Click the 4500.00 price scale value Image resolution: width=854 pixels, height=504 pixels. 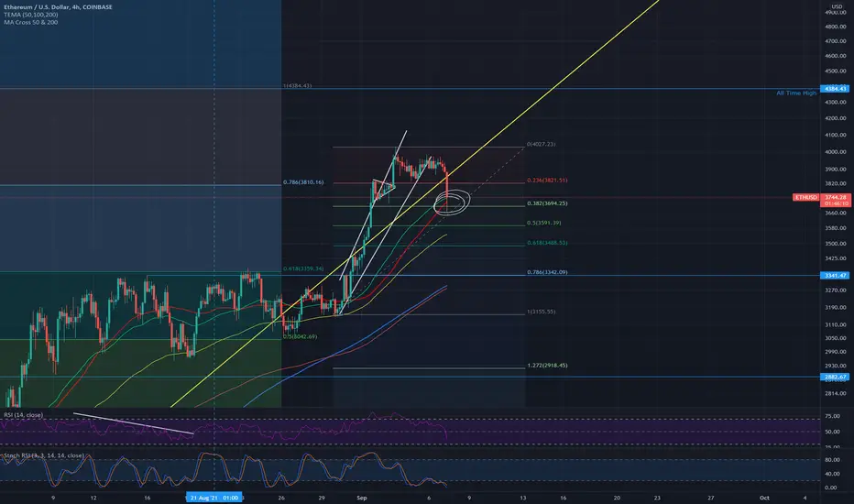tap(835, 71)
